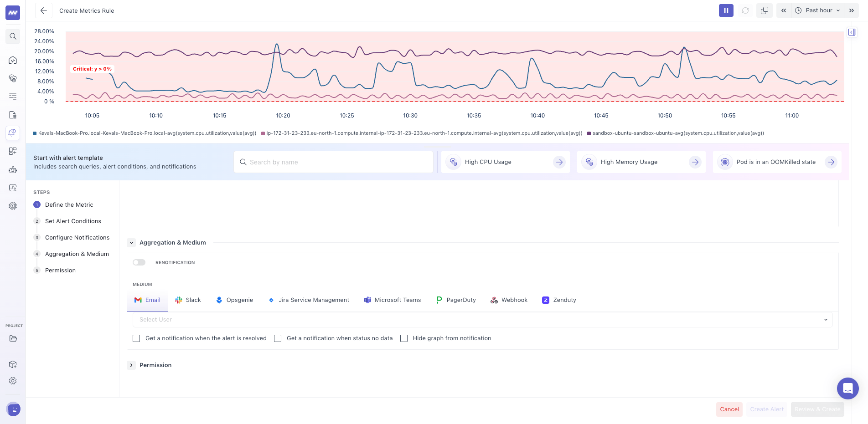Open the Select User dropdown
Screen dimensions: 868x424
tap(482, 320)
